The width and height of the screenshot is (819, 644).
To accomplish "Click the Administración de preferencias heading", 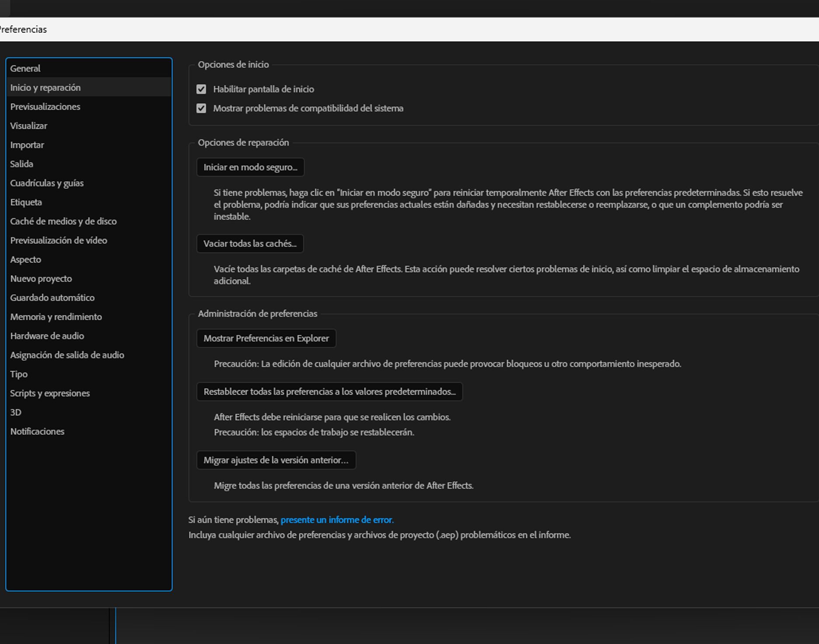I will (258, 314).
